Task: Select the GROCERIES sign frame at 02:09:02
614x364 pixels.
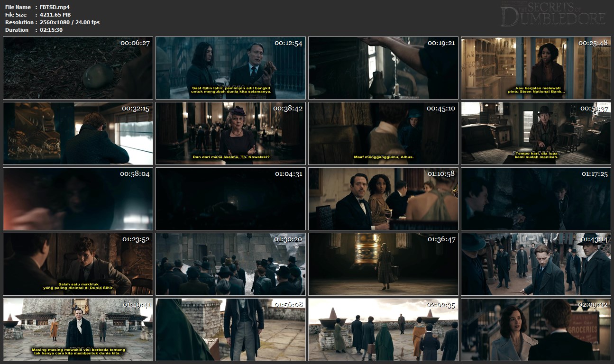Action: pyautogui.click(x=536, y=330)
